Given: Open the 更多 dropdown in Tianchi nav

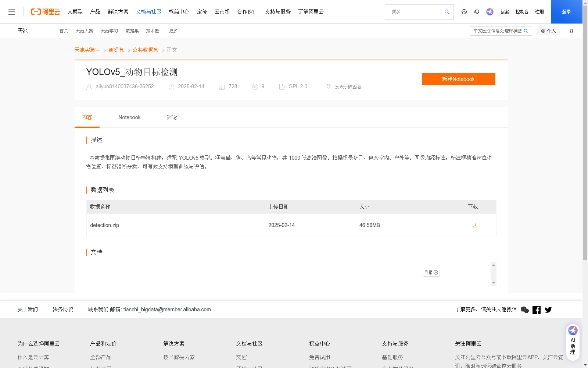Looking at the screenshot, I should click(173, 31).
